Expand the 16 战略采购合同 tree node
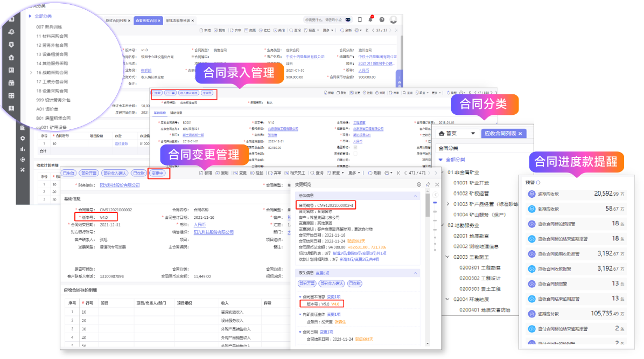Screen dimensions: 644x359 click(31, 72)
